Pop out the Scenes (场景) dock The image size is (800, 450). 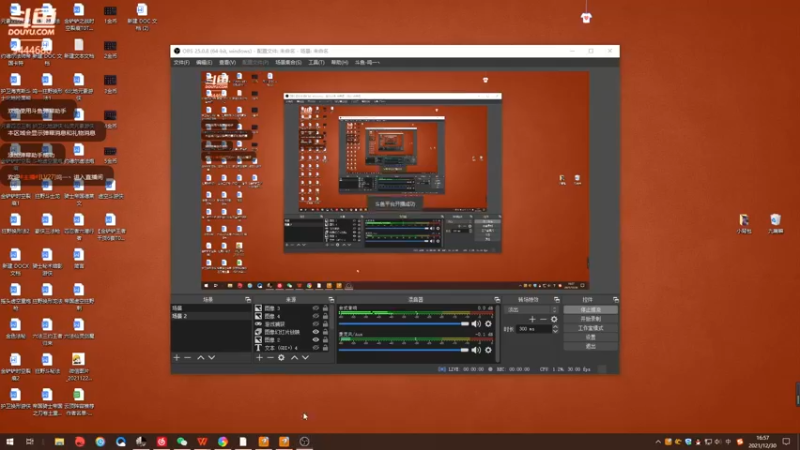coord(248,299)
